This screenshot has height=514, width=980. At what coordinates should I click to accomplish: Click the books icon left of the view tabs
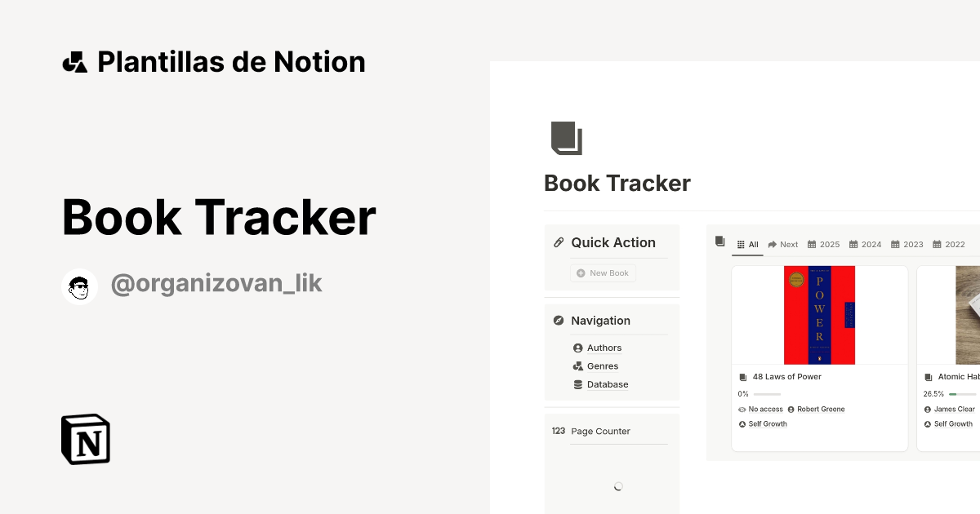(x=719, y=241)
